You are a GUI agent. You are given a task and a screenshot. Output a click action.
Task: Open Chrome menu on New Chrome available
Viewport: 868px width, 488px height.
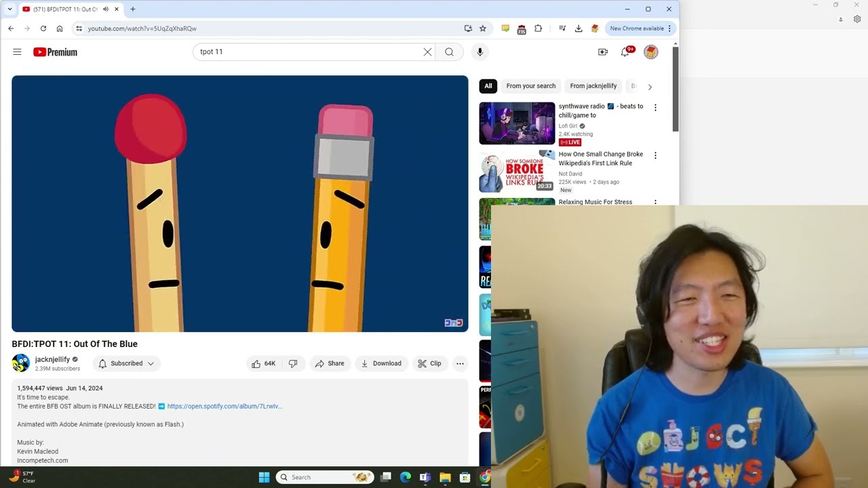point(639,28)
